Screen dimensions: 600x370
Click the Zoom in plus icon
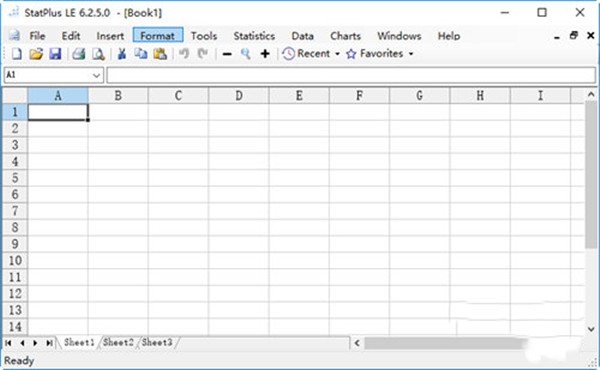[265, 54]
